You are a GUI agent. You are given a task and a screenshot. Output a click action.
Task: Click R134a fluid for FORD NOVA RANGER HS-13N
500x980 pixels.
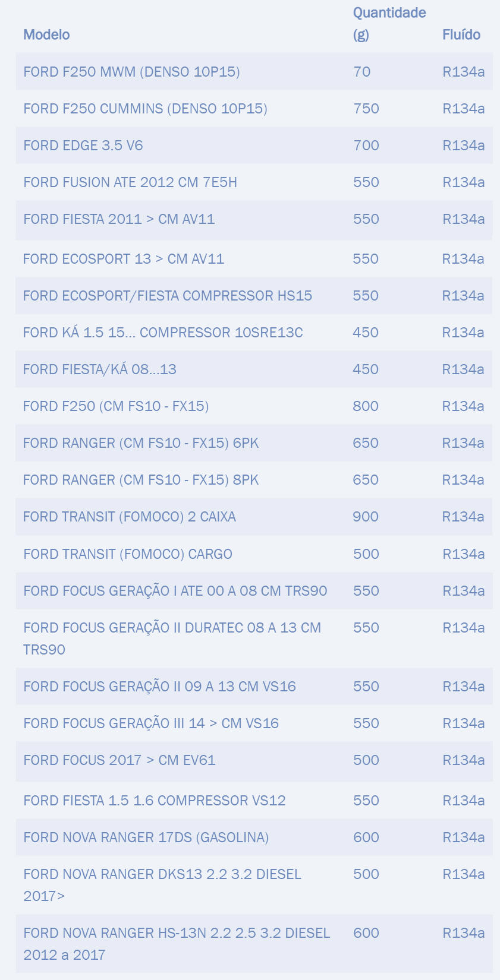[463, 933]
